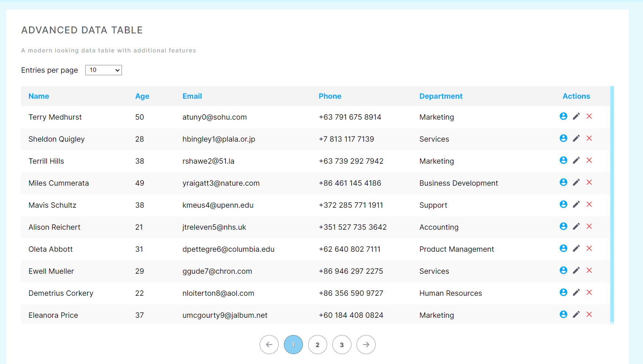The image size is (643, 364).
Task: Open the Entries per page dropdown
Action: point(103,70)
